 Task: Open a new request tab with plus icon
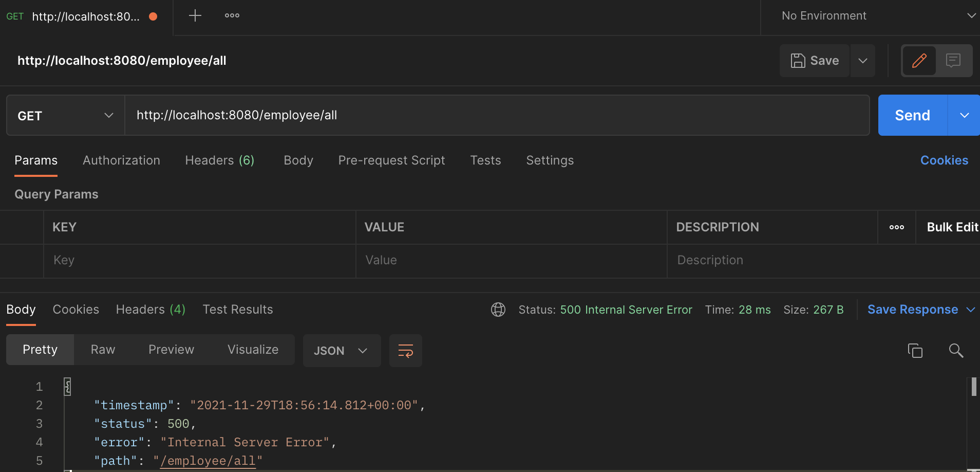tap(195, 15)
